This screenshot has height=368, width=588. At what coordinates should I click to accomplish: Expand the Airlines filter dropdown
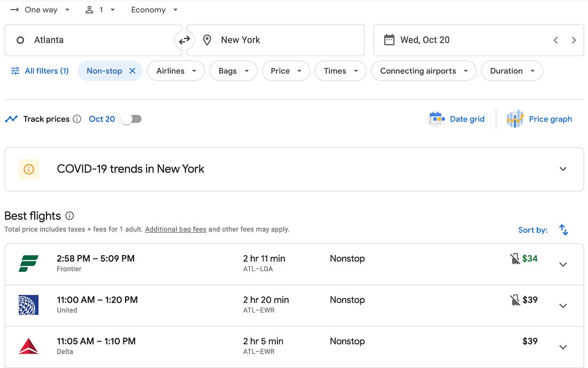[x=176, y=71]
